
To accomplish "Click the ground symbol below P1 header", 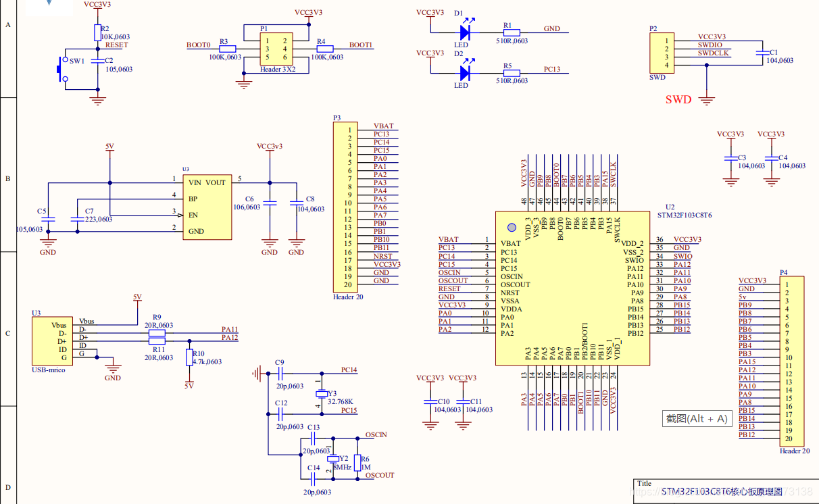I will [244, 84].
